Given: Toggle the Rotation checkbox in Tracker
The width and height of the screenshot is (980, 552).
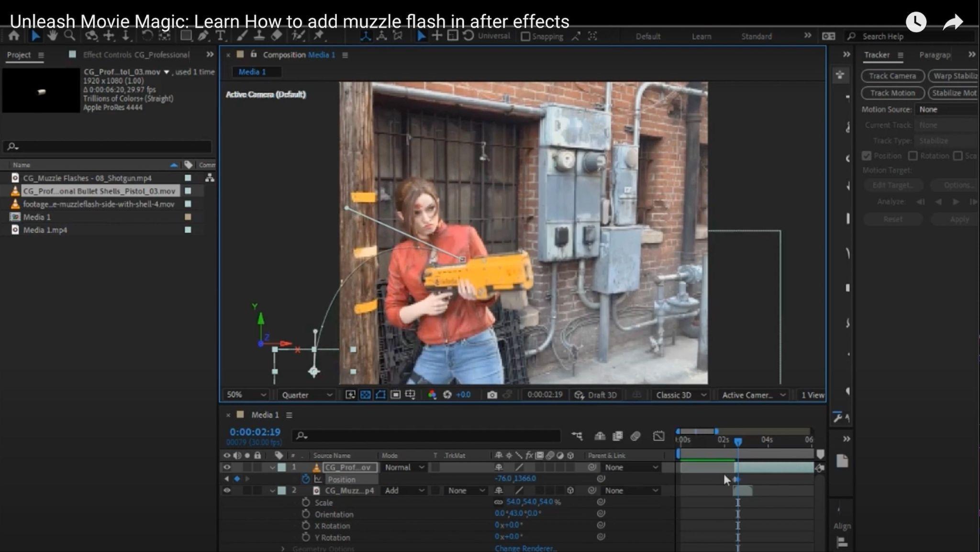Looking at the screenshot, I should [913, 156].
